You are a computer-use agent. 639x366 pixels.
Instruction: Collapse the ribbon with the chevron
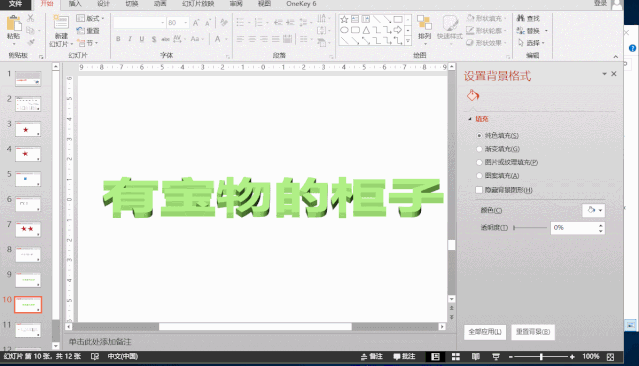(616, 57)
